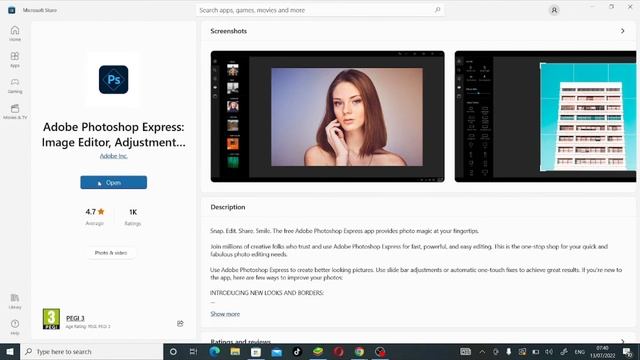Click the volume icon in system tray
Screen dimensions: 640x360
coord(549,351)
